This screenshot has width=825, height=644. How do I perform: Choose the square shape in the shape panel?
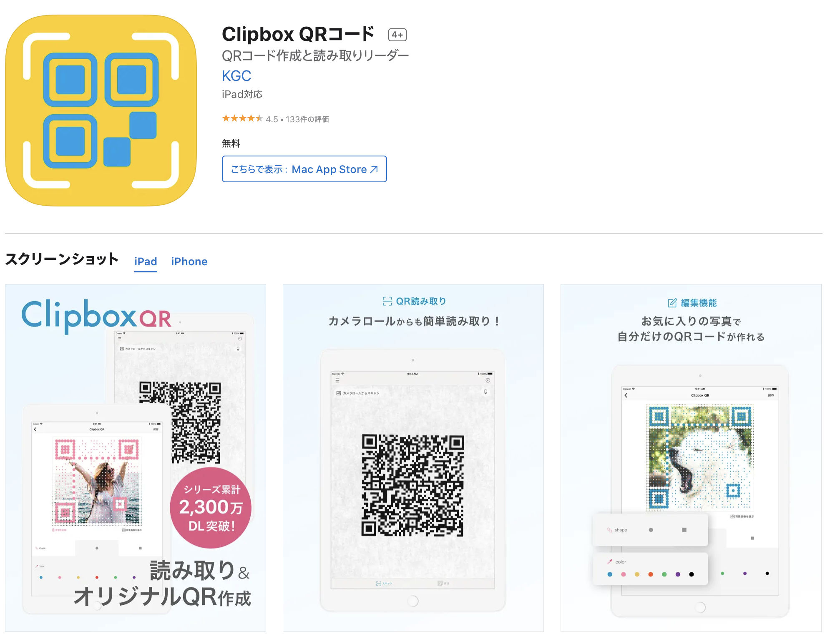pyautogui.click(x=684, y=530)
